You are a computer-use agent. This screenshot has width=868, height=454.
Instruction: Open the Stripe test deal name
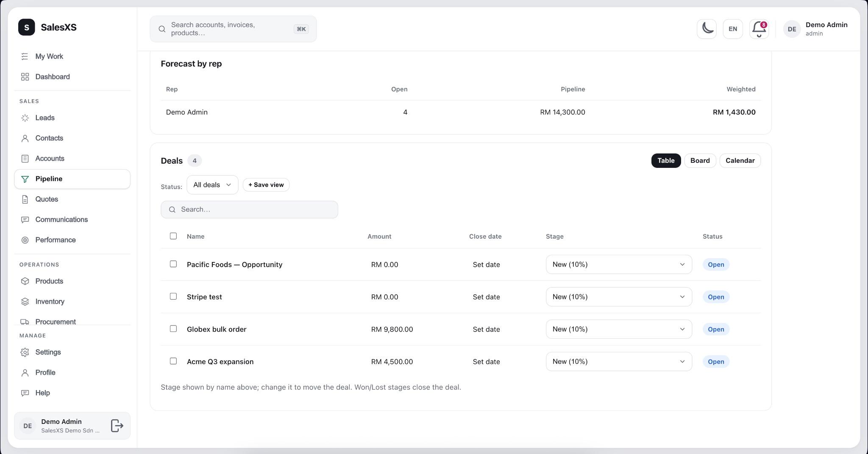click(x=204, y=297)
